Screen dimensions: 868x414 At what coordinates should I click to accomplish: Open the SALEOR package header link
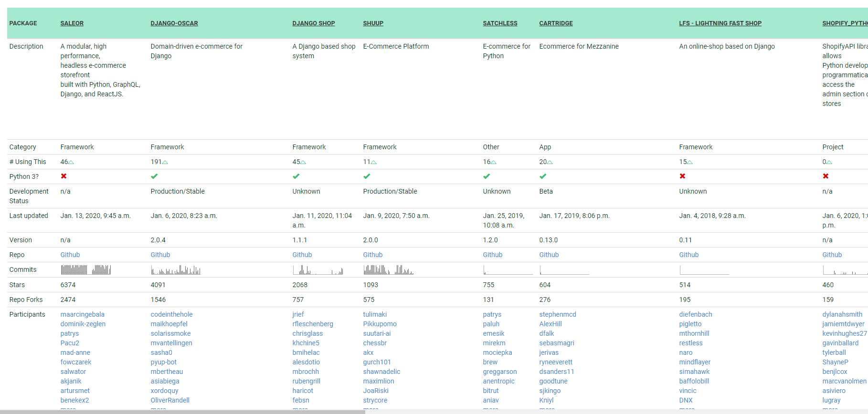[72, 23]
